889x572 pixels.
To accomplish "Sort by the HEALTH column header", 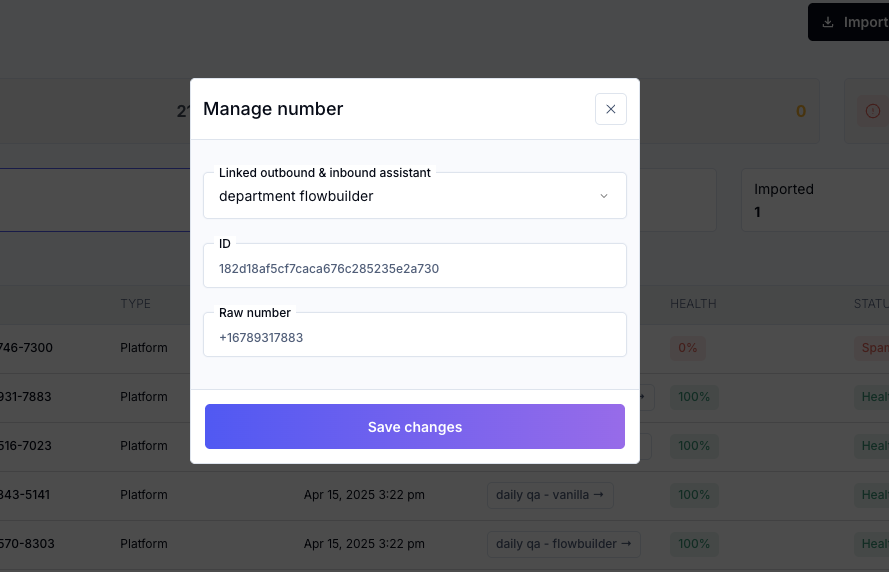I will pos(693,304).
